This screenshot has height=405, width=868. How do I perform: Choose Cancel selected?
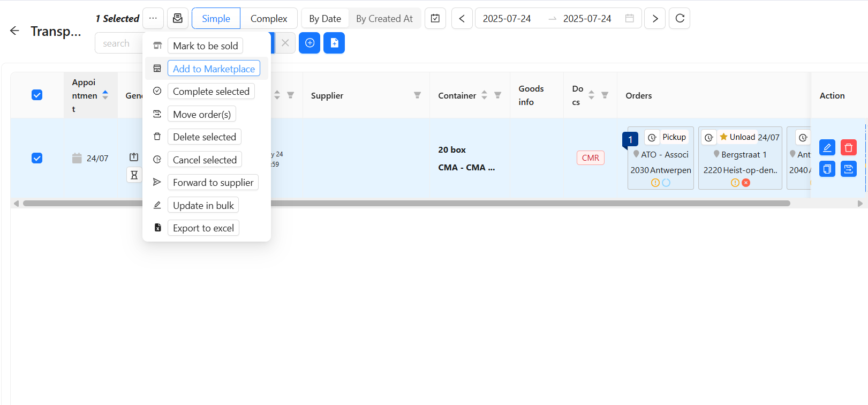pyautogui.click(x=205, y=160)
